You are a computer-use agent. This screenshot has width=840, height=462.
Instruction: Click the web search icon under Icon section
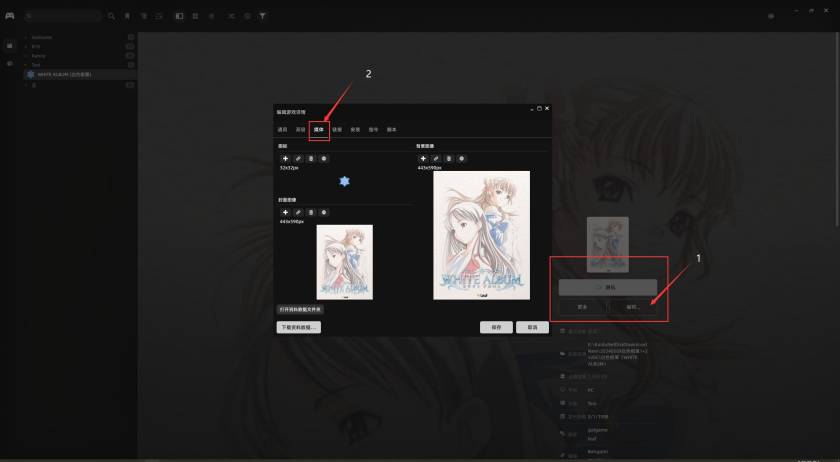click(324, 159)
